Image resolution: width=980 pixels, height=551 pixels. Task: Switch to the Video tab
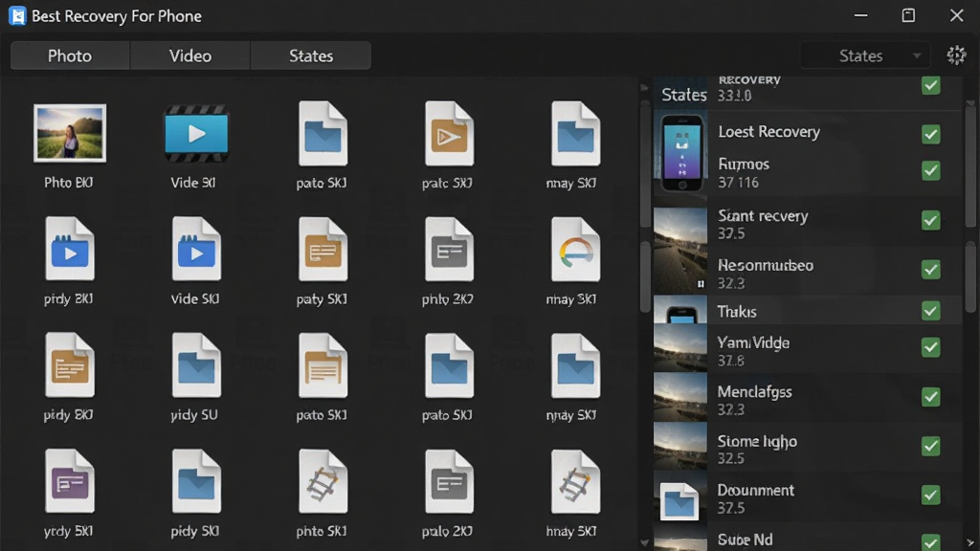190,55
